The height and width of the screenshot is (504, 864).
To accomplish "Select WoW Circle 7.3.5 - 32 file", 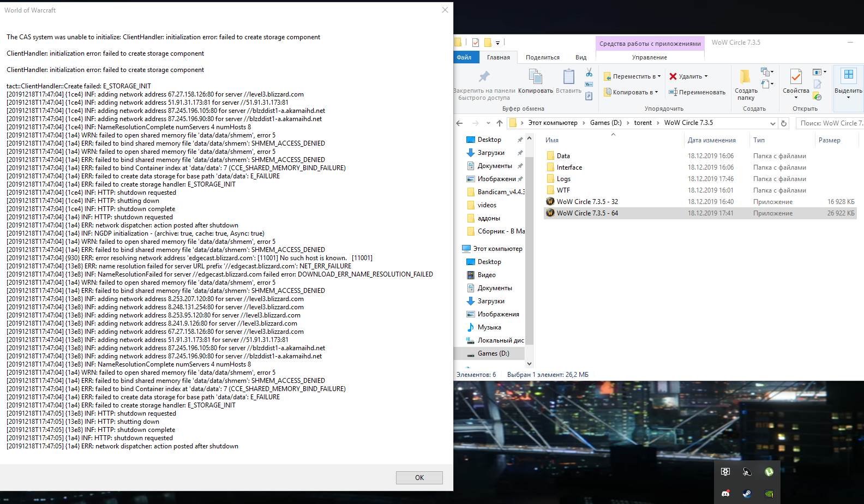I will click(587, 202).
